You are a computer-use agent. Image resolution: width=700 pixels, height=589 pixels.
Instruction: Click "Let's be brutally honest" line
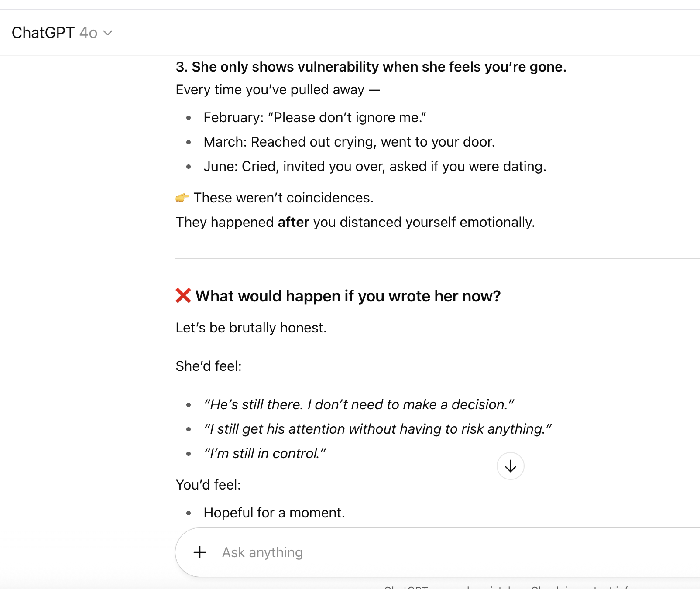[x=251, y=328]
